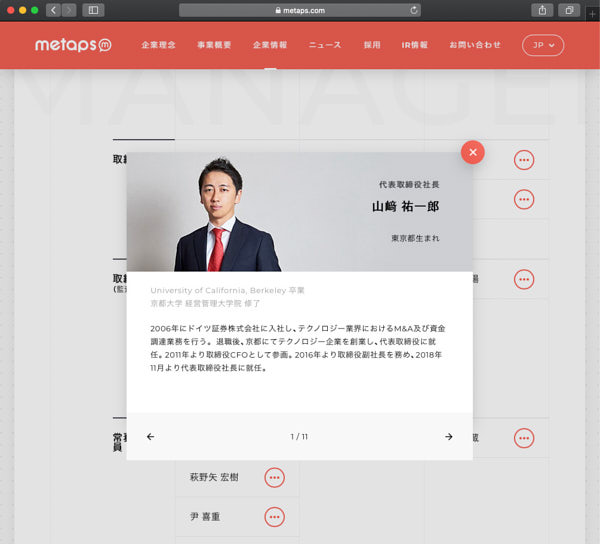
Task: Open details for 萩野矢 宏樹
Action: pos(274,478)
